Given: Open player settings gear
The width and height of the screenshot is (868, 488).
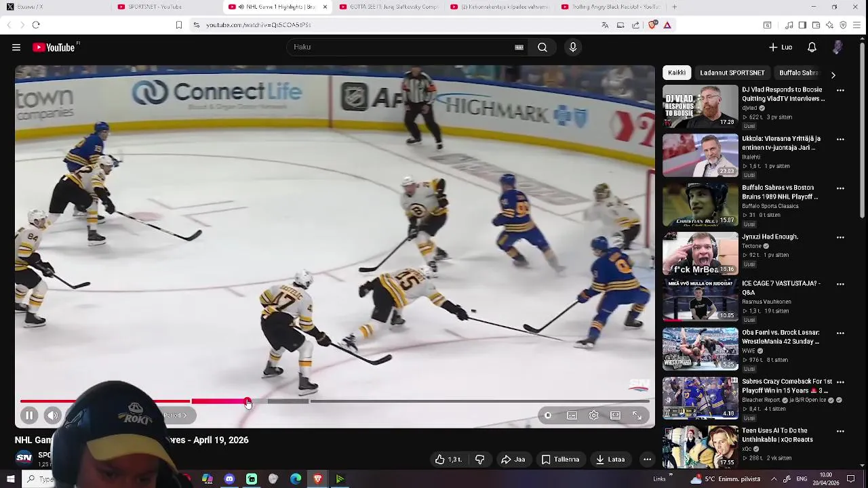Looking at the screenshot, I should click(x=594, y=415).
